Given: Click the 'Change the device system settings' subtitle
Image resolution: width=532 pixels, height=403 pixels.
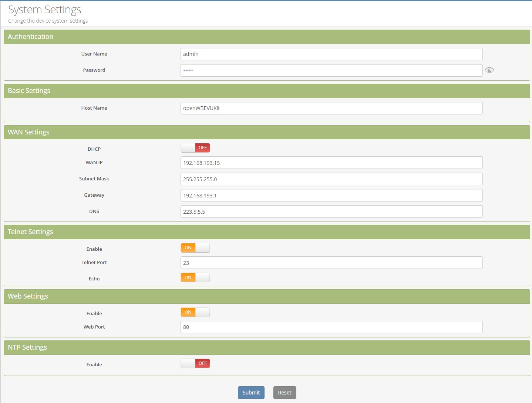Looking at the screenshot, I should tap(48, 21).
